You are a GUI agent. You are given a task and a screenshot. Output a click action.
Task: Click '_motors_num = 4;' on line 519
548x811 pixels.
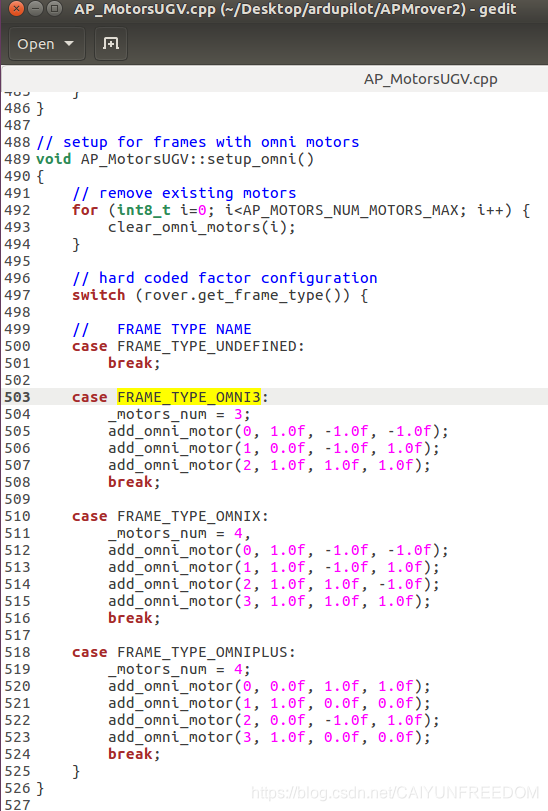pos(179,669)
